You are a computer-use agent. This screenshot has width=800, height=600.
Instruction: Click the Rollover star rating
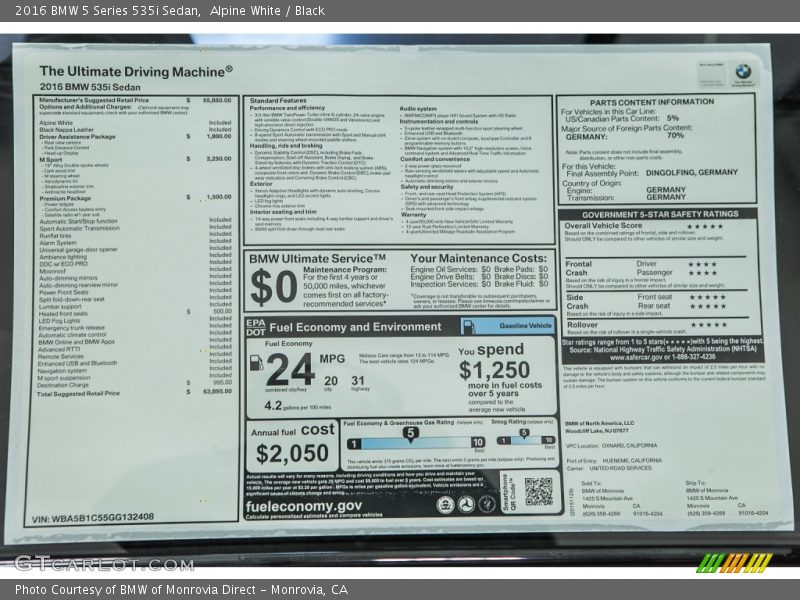(707, 324)
